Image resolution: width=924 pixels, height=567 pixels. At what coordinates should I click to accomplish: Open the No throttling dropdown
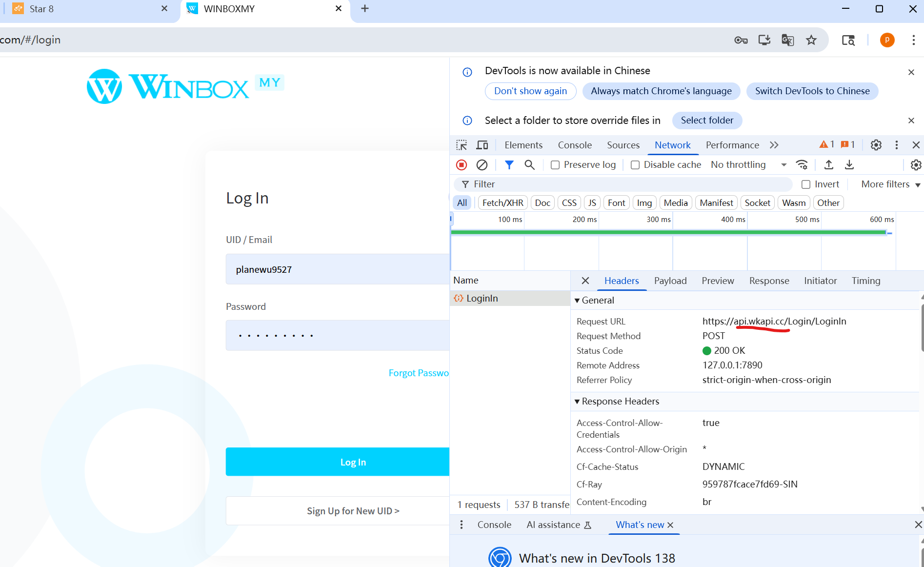pyautogui.click(x=748, y=165)
